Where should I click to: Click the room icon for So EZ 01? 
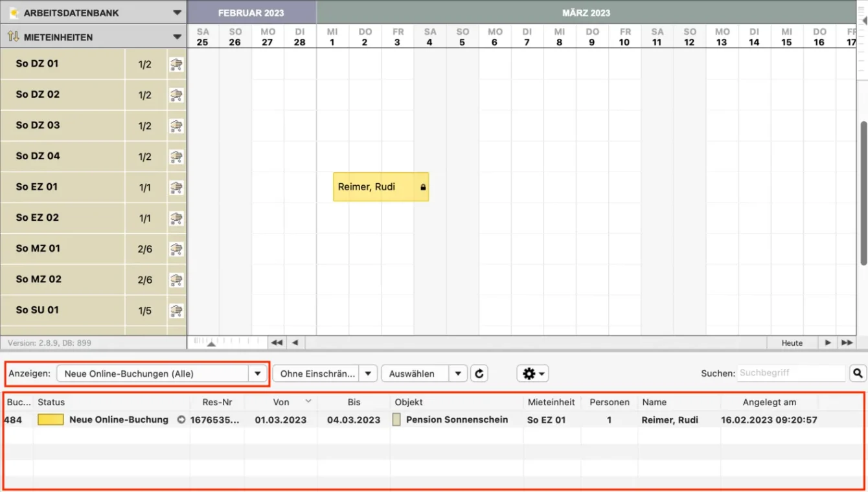176,187
